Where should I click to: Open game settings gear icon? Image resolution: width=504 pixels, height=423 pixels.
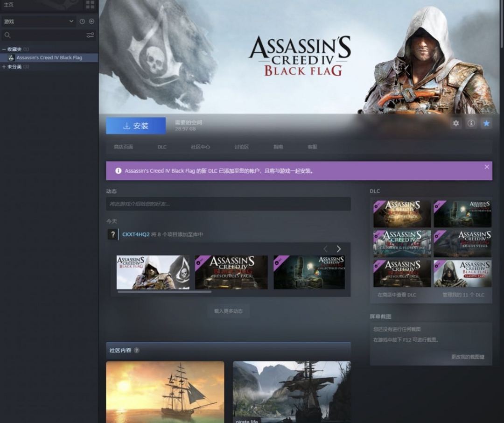pyautogui.click(x=456, y=123)
